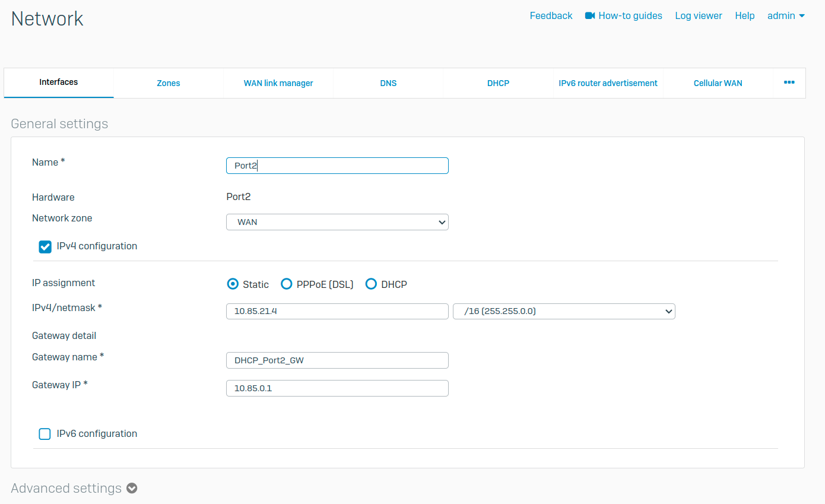Focus the IPv4 address input field

click(x=337, y=311)
